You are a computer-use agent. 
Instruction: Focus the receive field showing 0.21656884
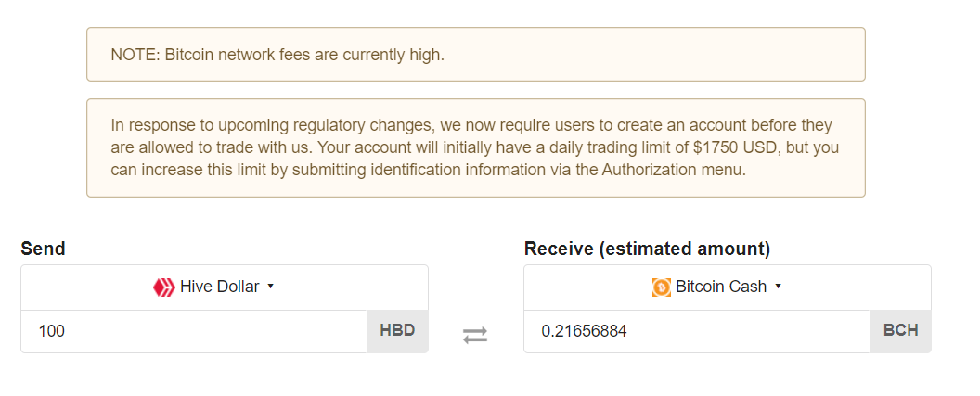(x=697, y=331)
